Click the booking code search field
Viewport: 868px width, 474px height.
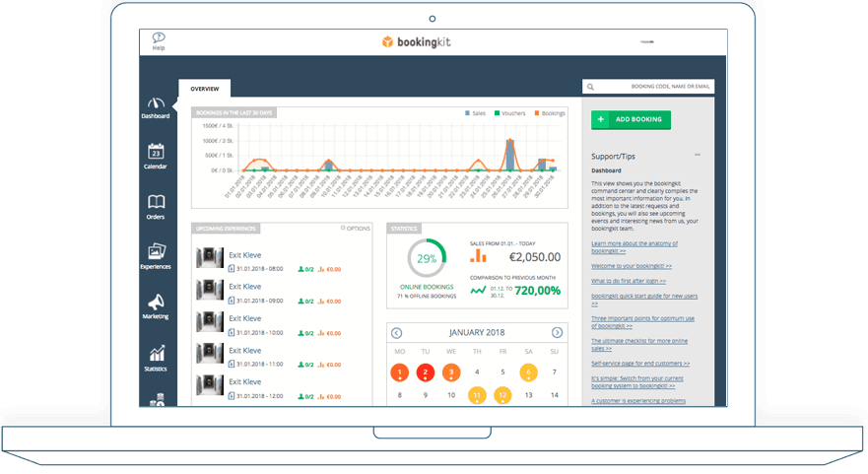[x=648, y=87]
